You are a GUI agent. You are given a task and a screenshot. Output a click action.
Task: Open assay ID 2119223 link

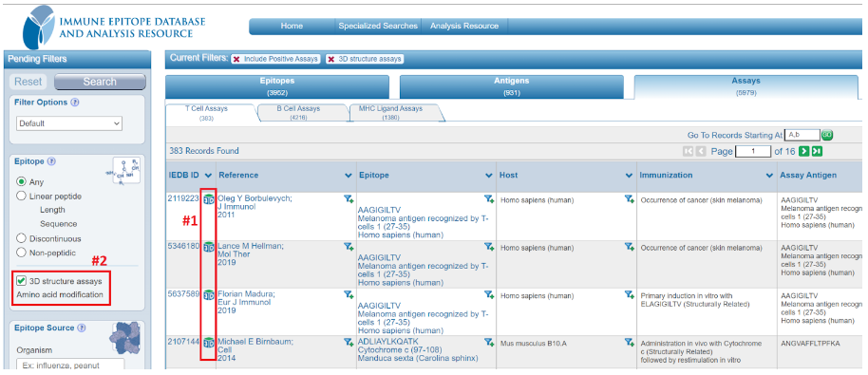tap(183, 198)
